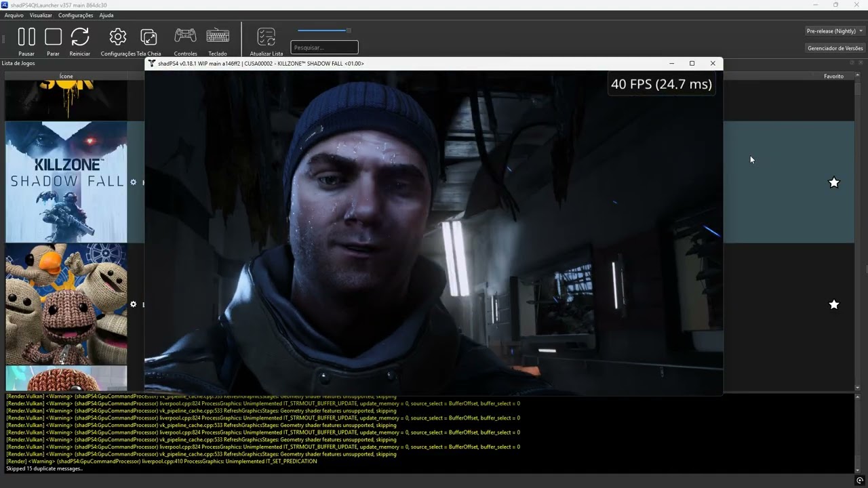The width and height of the screenshot is (868, 488).
Task: Minimize the shadPS4QtLauncher window
Action: pyautogui.click(x=815, y=5)
